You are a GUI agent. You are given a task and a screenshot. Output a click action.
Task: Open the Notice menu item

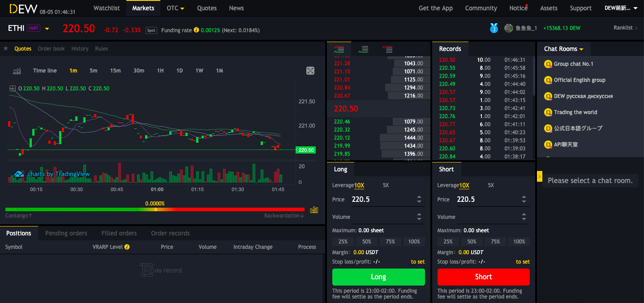coord(519,8)
